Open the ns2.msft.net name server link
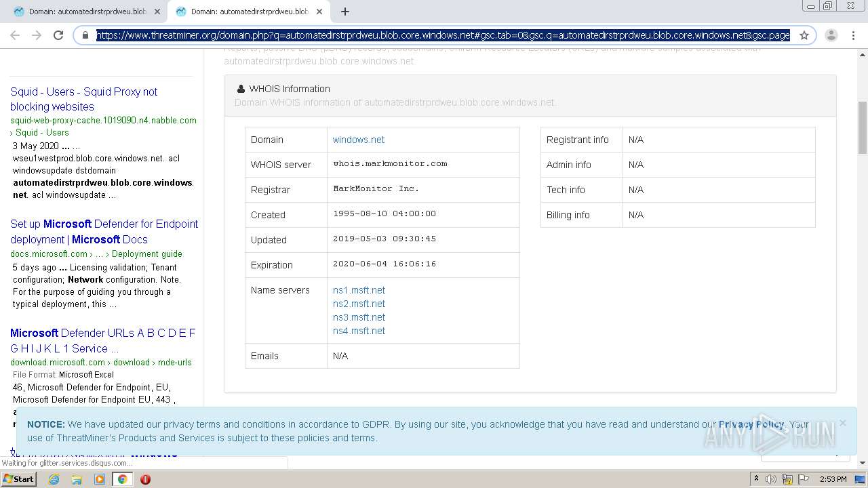 tap(359, 304)
